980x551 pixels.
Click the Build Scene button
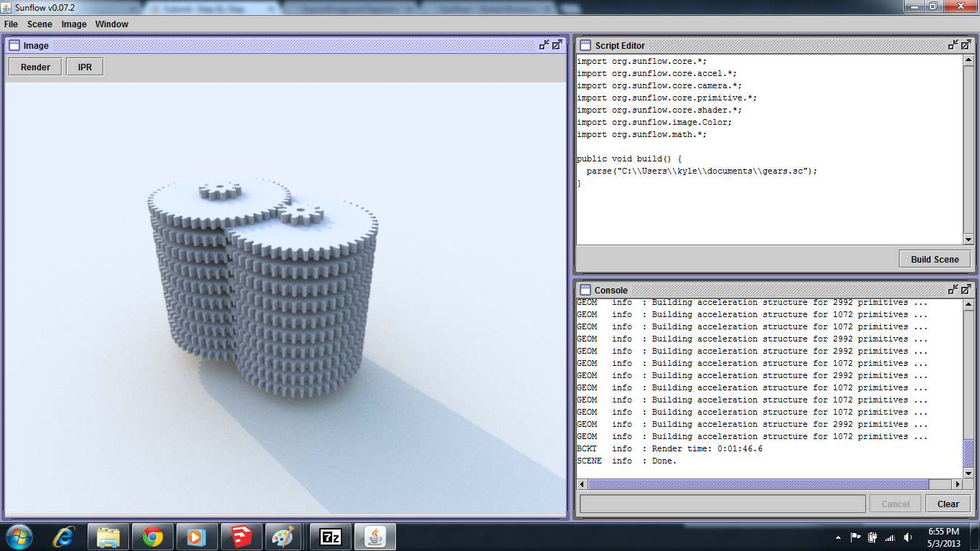pos(935,260)
